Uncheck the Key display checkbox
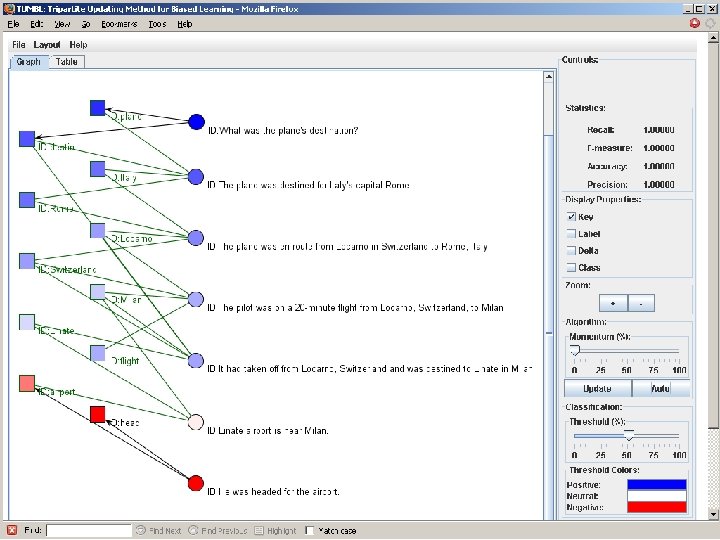The height and width of the screenshot is (540, 720). (571, 216)
